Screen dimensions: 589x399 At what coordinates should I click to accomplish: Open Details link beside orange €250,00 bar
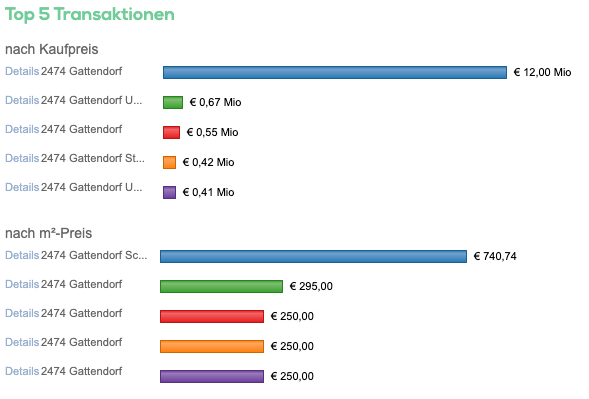(x=22, y=342)
